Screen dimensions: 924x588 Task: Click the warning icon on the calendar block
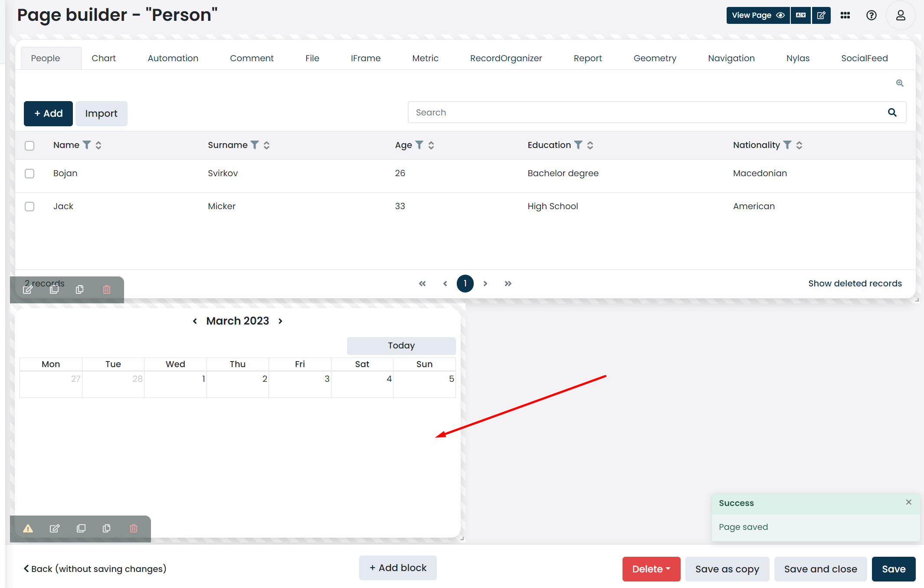28,529
